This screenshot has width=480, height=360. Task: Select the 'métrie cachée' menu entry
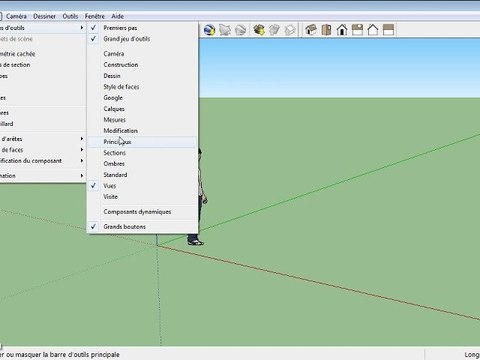[42, 54]
